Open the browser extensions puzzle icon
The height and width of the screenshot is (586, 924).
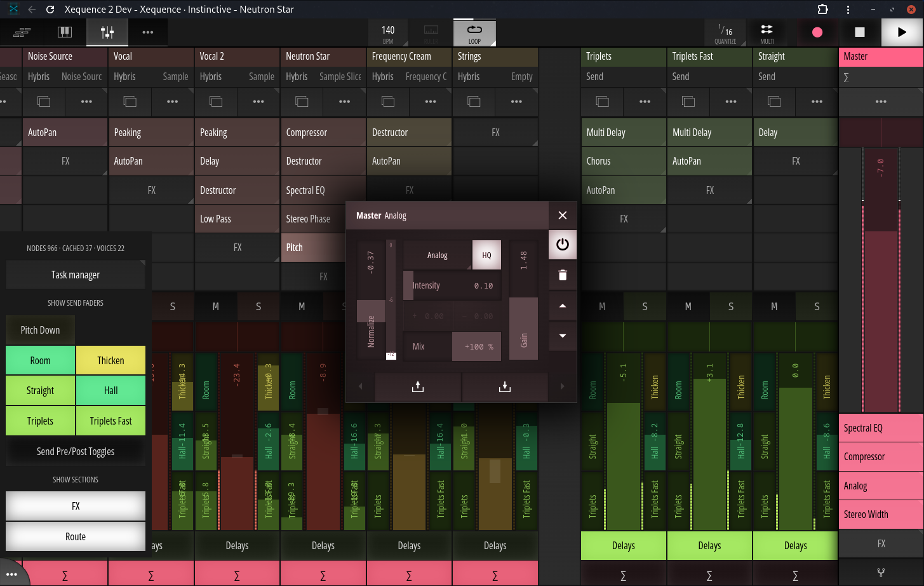tap(822, 10)
